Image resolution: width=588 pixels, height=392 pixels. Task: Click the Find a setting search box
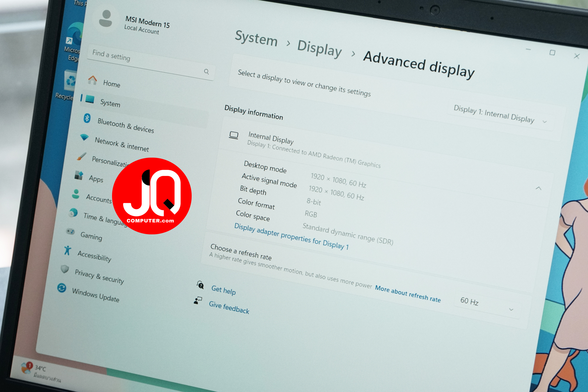click(151, 62)
